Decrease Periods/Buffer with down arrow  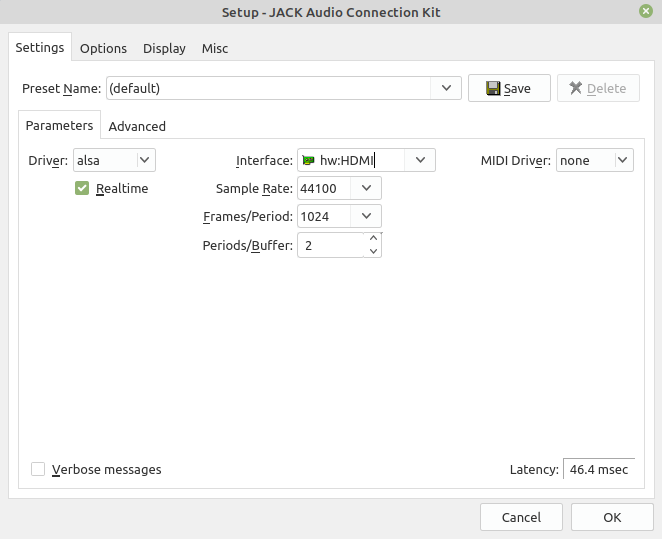(x=373, y=251)
